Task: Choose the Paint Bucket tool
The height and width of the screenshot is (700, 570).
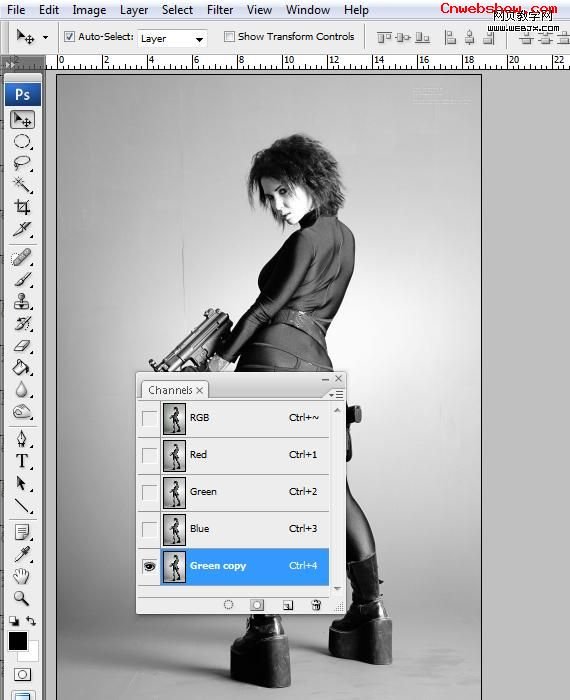Action: click(x=22, y=367)
